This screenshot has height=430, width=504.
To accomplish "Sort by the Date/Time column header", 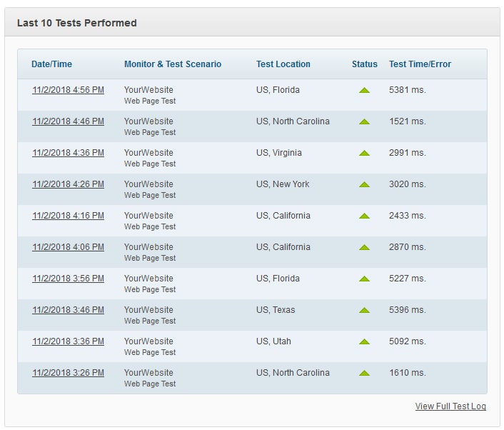I will point(51,64).
